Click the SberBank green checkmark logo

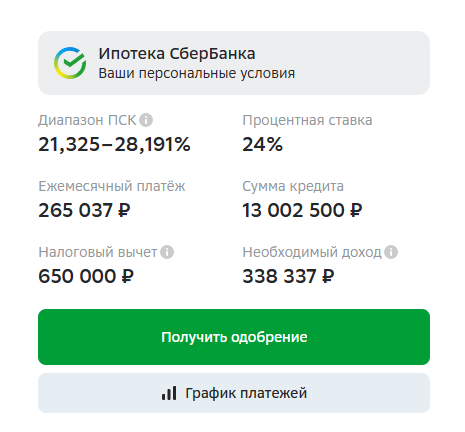point(70,63)
